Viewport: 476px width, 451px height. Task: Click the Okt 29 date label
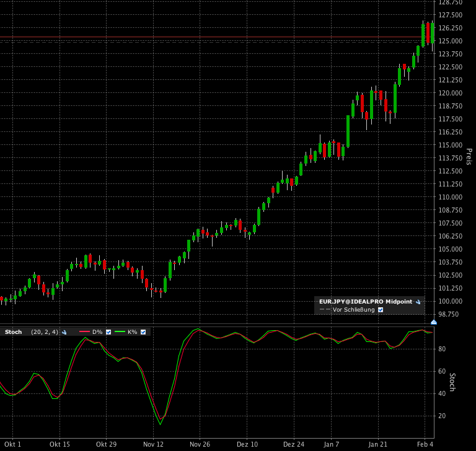tap(106, 444)
